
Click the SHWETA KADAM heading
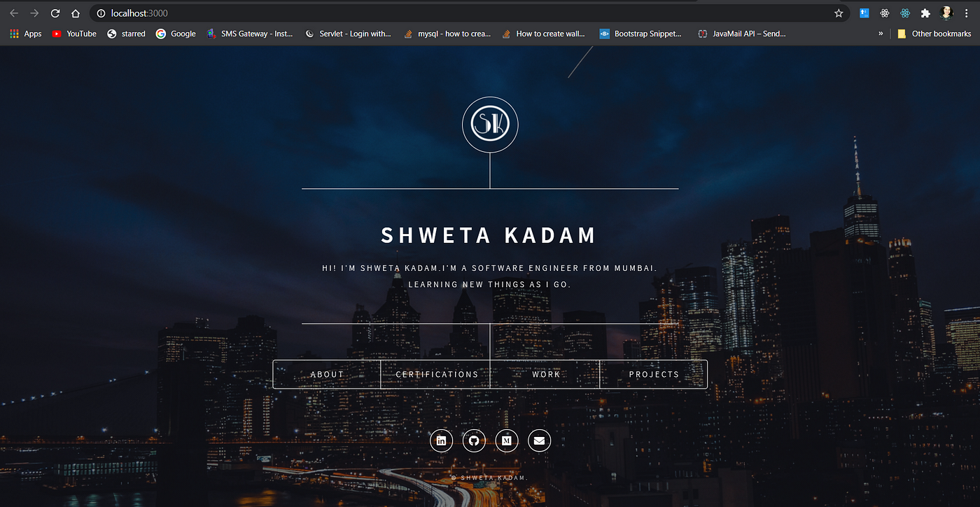pyautogui.click(x=489, y=235)
